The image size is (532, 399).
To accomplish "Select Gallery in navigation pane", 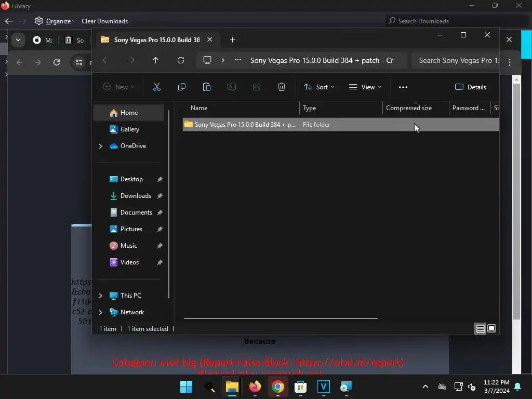I will coord(129,129).
